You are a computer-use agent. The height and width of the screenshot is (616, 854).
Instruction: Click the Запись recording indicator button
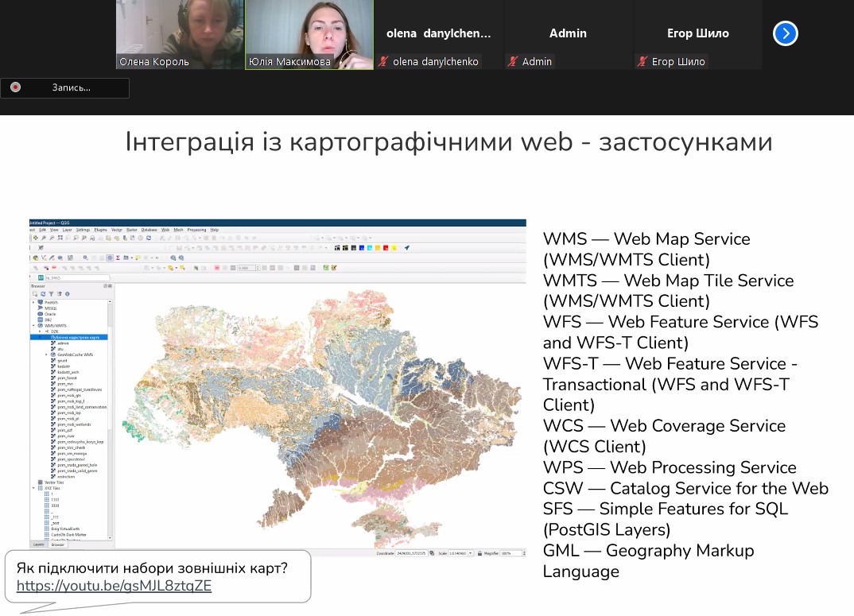64,87
